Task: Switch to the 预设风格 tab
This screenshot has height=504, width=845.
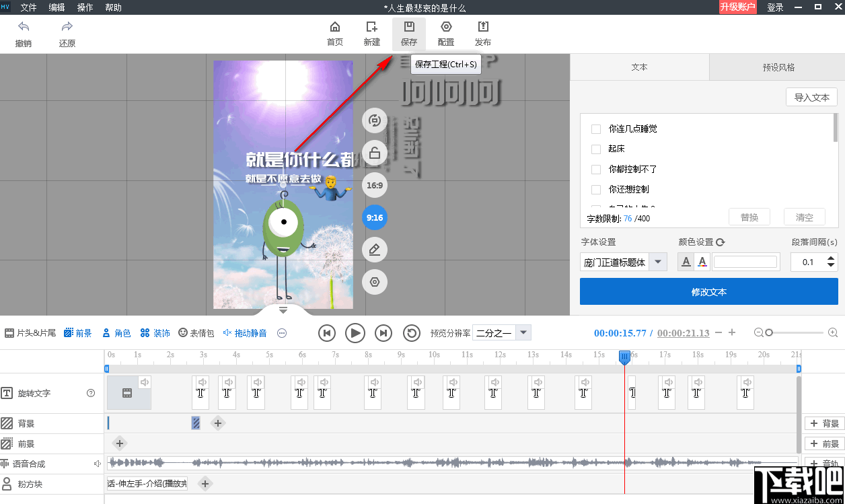Action: click(777, 67)
